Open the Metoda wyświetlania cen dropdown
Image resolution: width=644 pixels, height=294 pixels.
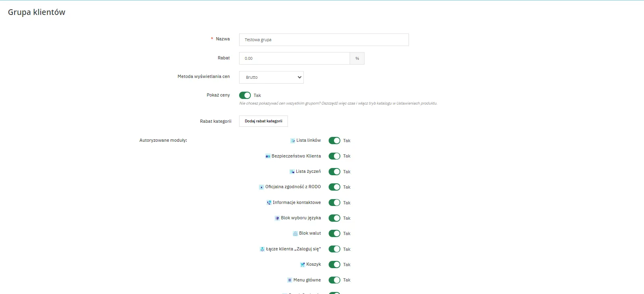click(x=271, y=77)
